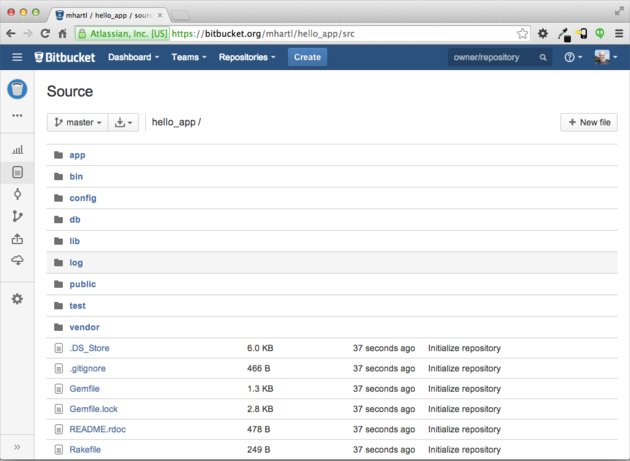Open the vendor folder
This screenshot has width=630, height=461.
point(84,327)
